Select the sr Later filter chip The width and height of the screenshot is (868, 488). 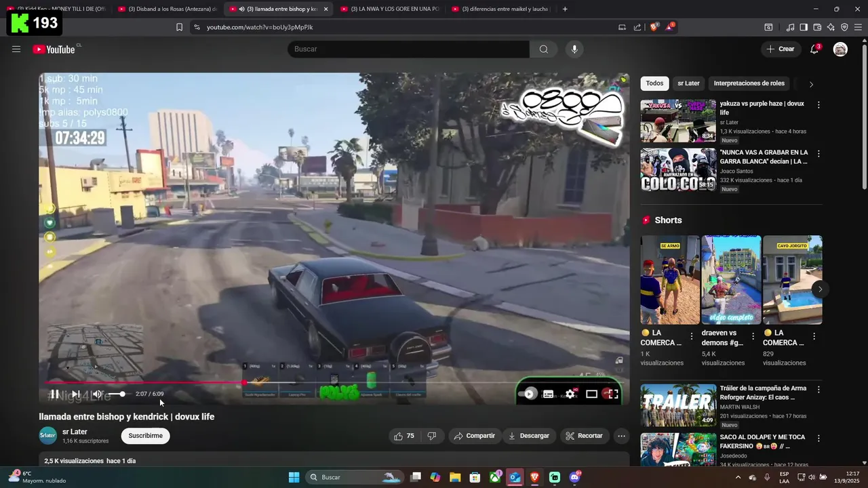click(688, 83)
